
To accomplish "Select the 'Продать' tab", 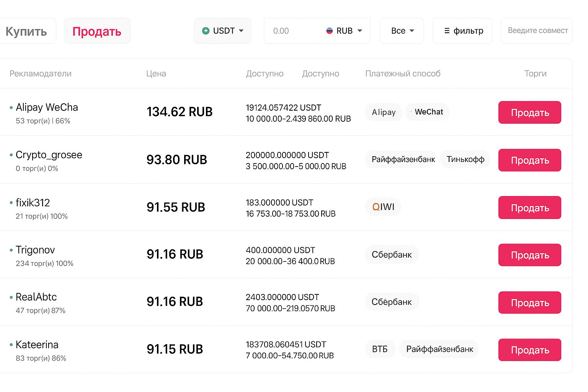I will 97,31.
